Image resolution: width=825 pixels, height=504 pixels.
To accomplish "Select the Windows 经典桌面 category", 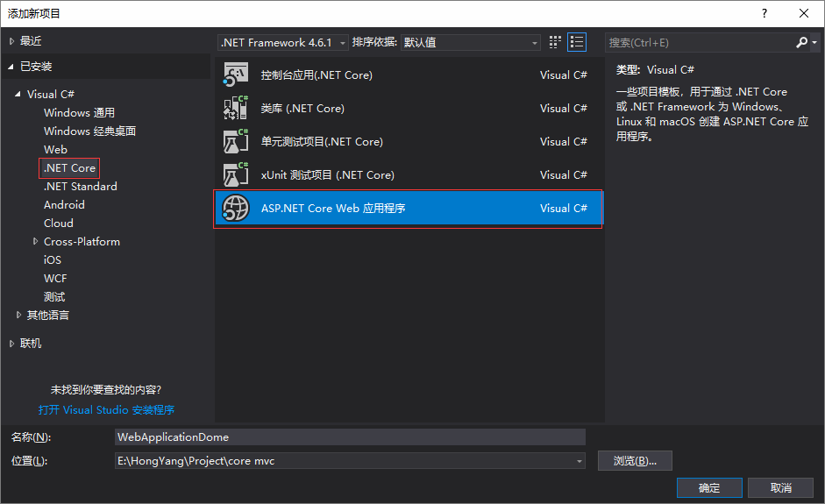I will 89,131.
